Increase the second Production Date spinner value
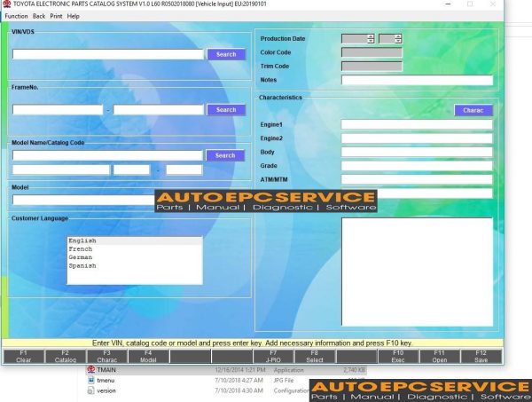Viewport: 532px width, 402px height. 398,36
